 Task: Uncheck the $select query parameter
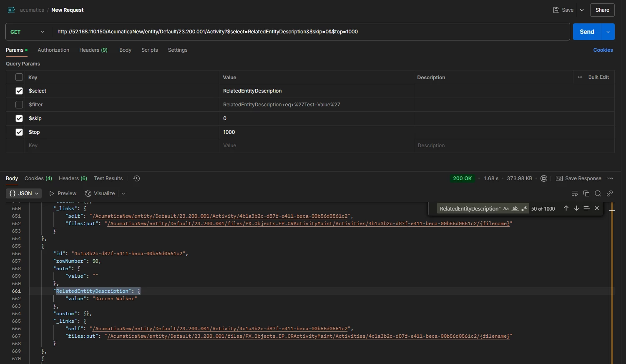click(19, 90)
